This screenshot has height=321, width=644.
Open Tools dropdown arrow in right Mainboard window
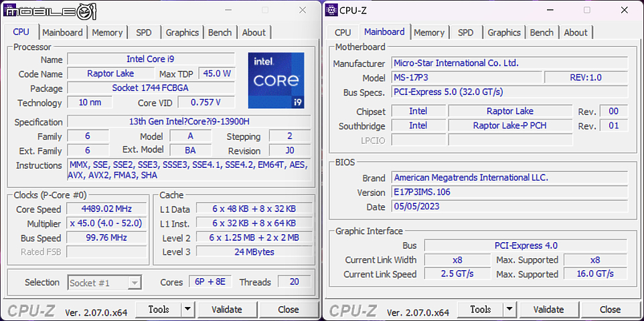pyautogui.click(x=509, y=309)
